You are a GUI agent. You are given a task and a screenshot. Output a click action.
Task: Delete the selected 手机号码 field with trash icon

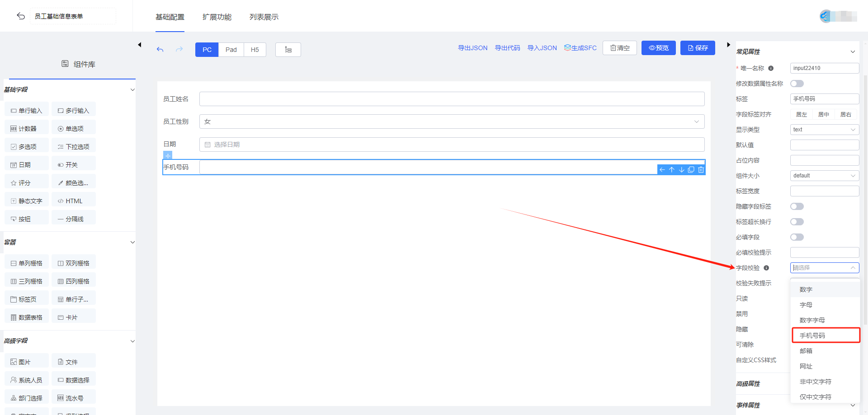(x=701, y=170)
